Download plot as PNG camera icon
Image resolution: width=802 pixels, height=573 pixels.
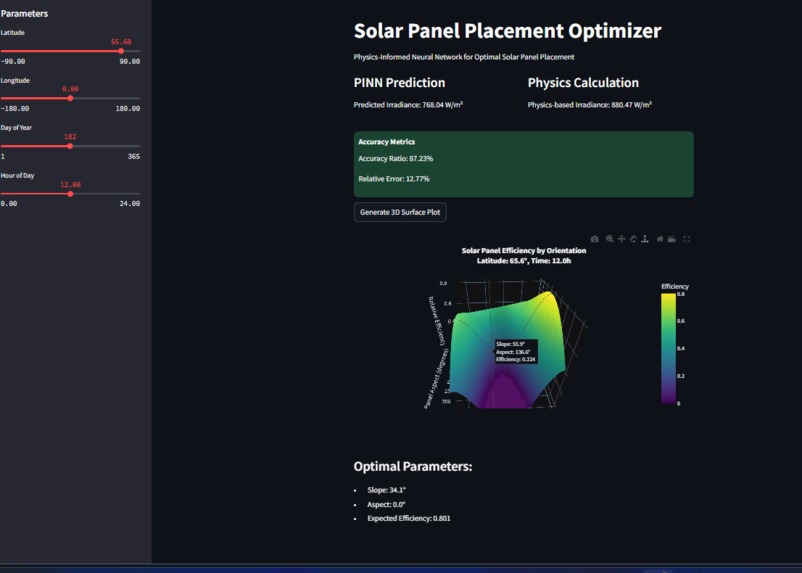pyautogui.click(x=594, y=239)
